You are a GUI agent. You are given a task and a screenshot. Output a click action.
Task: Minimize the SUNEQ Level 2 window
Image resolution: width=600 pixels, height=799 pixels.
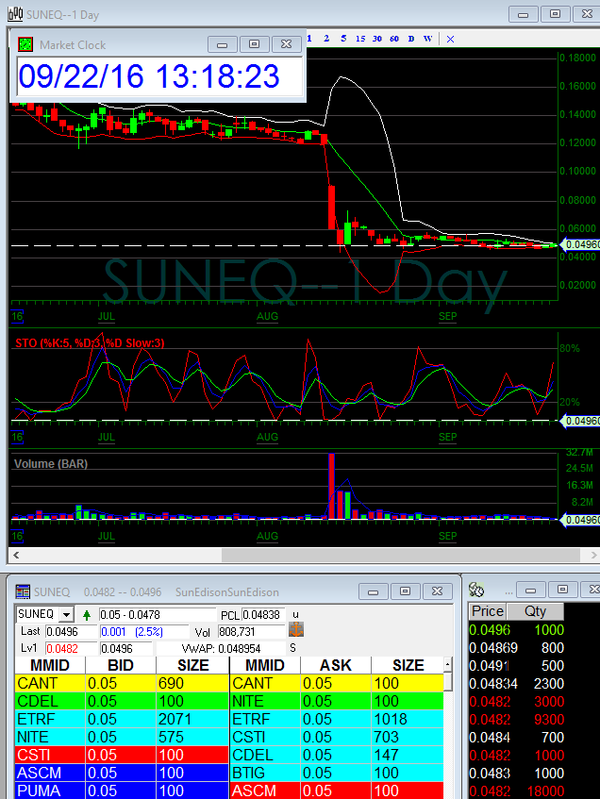[373, 592]
